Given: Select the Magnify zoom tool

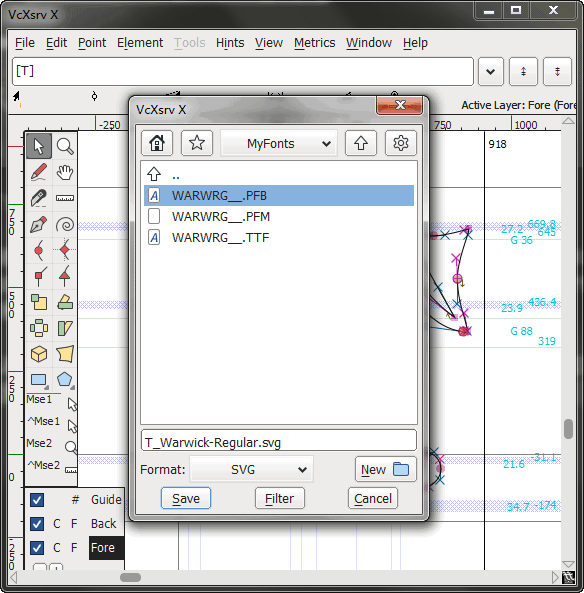Looking at the screenshot, I should click(65, 146).
